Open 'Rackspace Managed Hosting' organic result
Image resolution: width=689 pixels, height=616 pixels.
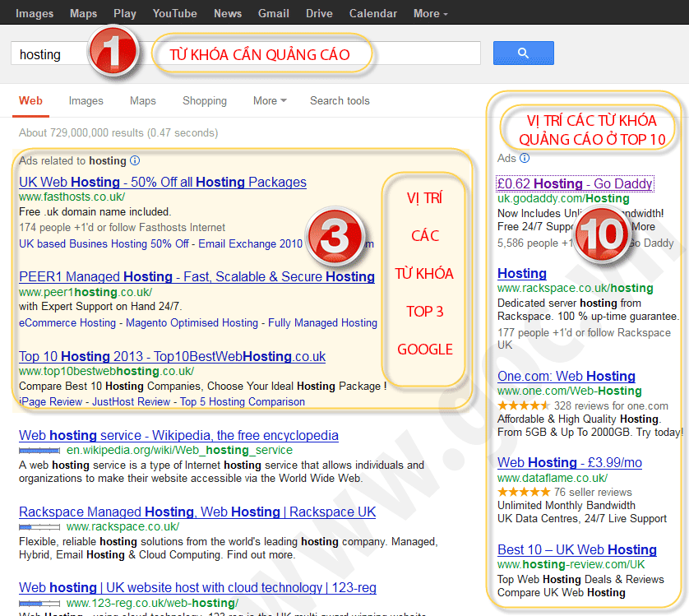pos(197,512)
